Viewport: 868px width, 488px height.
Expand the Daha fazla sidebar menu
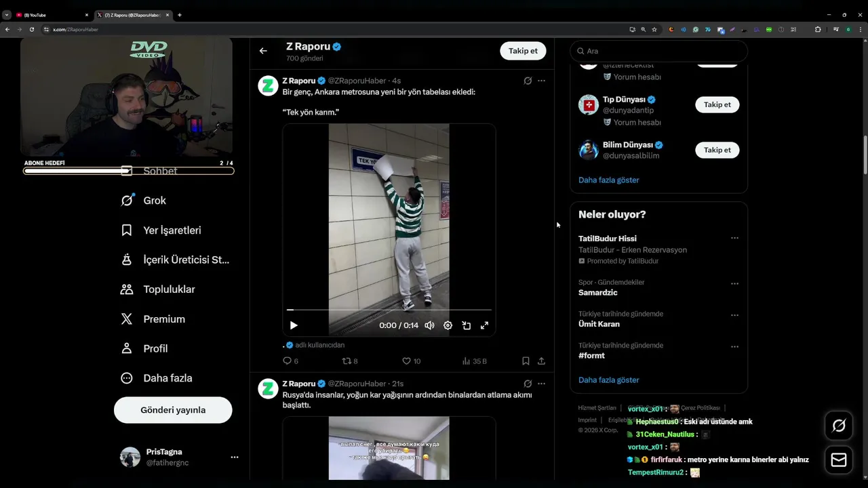tap(156, 378)
